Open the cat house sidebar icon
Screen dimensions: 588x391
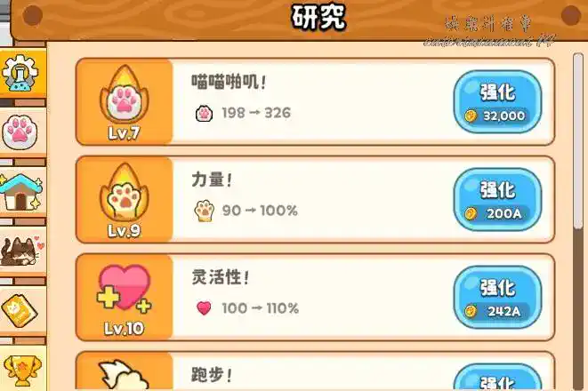[20, 192]
